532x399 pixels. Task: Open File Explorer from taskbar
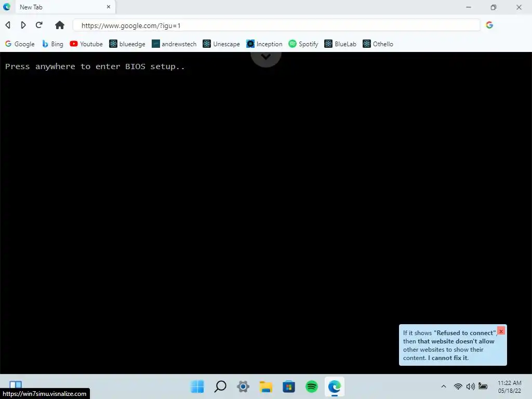[x=266, y=387]
